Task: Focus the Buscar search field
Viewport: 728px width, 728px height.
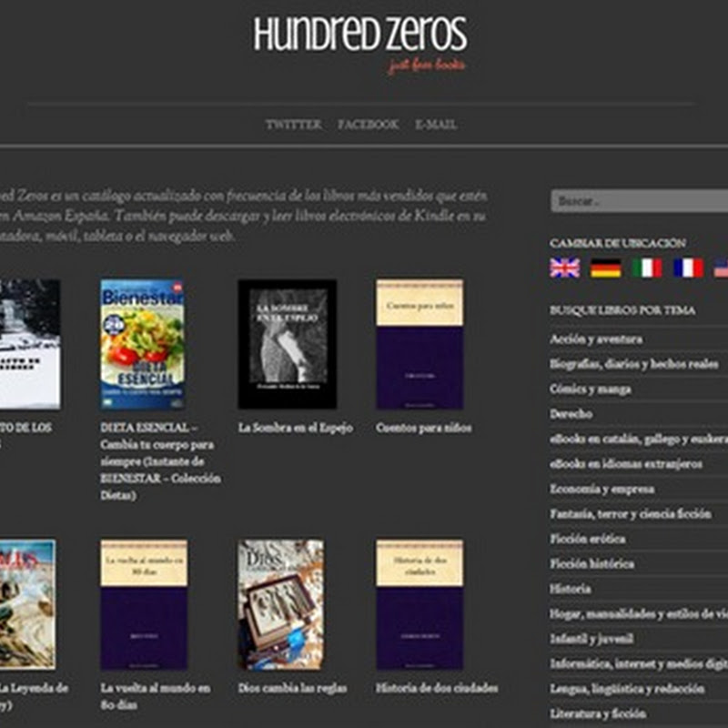Action: point(640,200)
